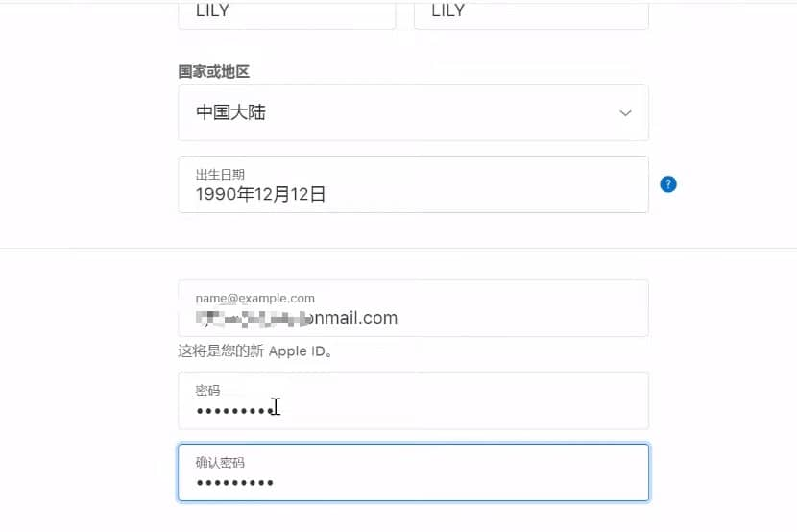Click the 密码 field label
This screenshot has height=532, width=797.
(207, 390)
